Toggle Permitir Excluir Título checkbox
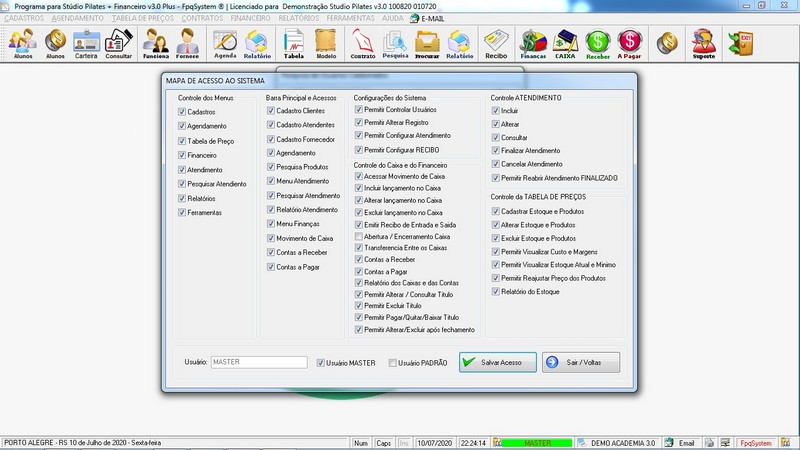This screenshot has height=450, width=800. (x=359, y=306)
